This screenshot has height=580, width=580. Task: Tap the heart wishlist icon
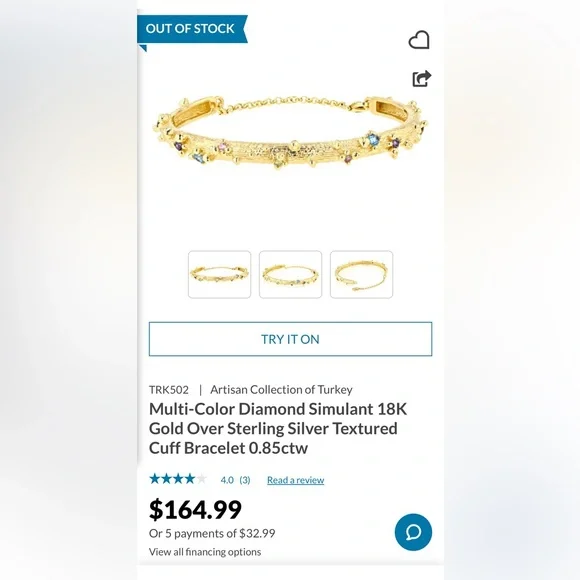419,40
